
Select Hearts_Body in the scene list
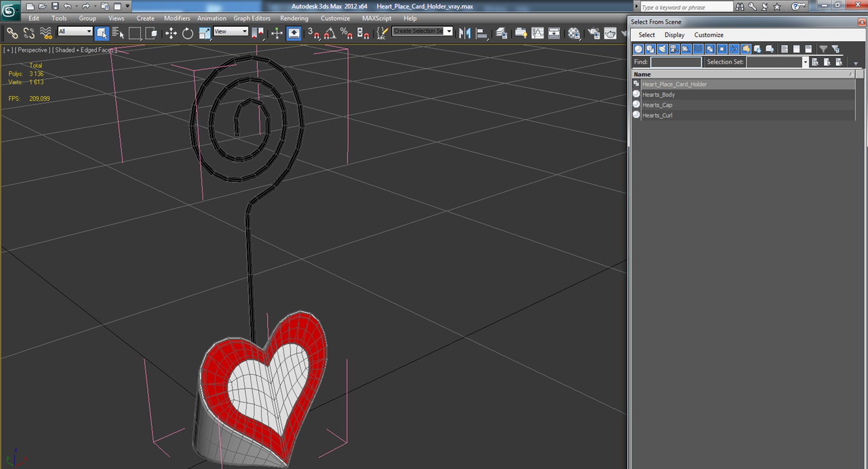(x=743, y=94)
